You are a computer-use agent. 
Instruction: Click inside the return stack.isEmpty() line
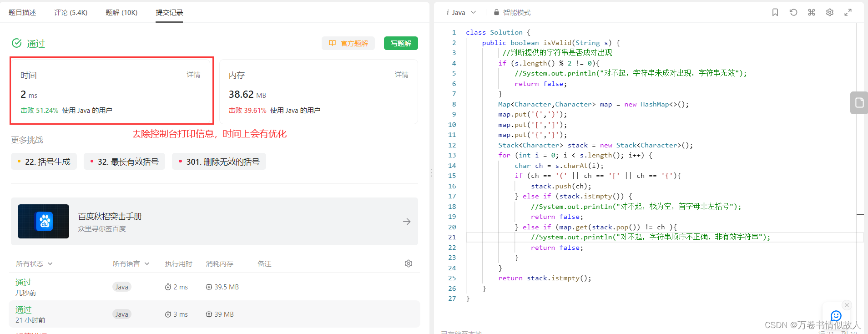545,278
